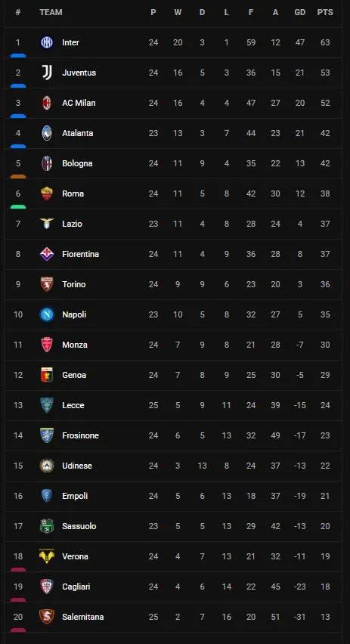The width and height of the screenshot is (350, 644).
Task: Click the Atalanta club badge
Action: (47, 133)
